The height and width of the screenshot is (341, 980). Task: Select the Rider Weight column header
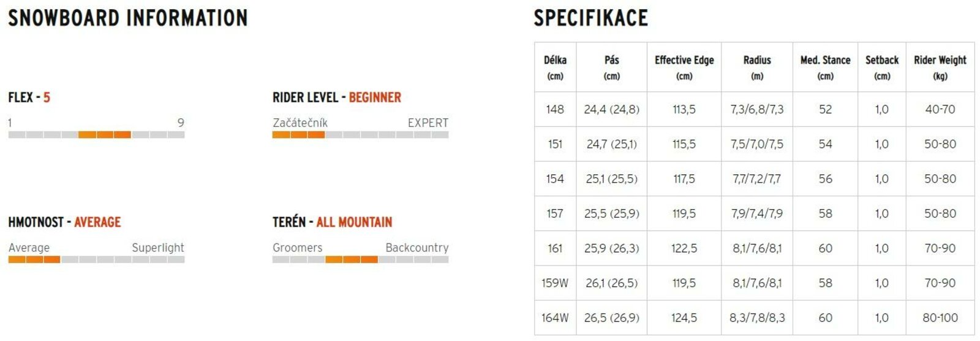point(940,67)
